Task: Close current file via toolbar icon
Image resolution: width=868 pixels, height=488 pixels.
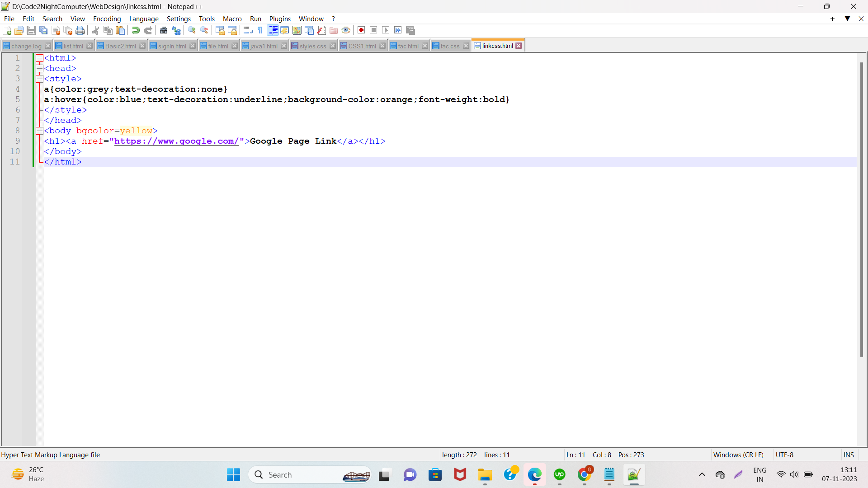Action: pos(56,30)
